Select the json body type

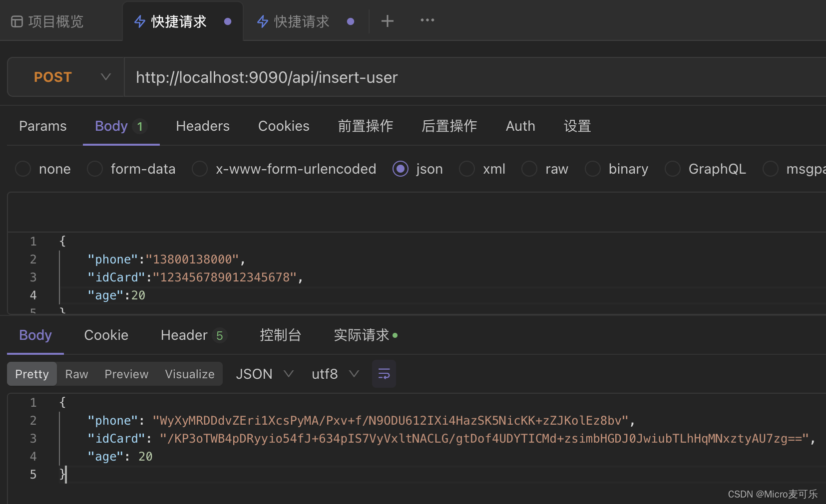(417, 169)
